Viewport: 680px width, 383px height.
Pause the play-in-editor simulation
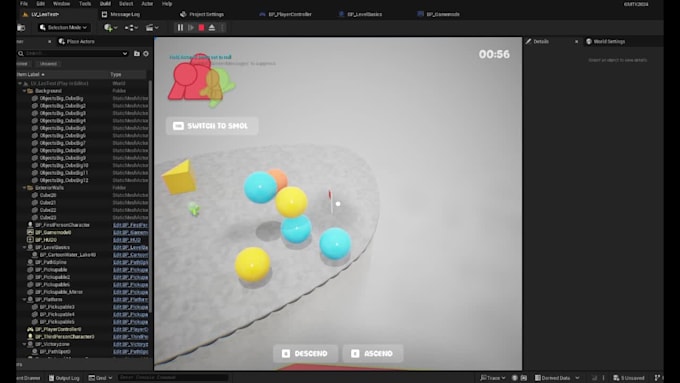click(180, 27)
